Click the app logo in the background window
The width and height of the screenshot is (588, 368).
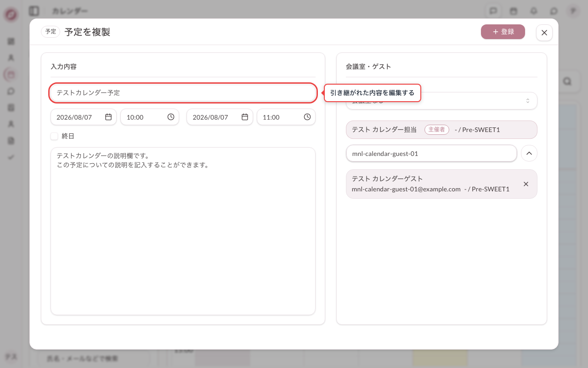[11, 15]
